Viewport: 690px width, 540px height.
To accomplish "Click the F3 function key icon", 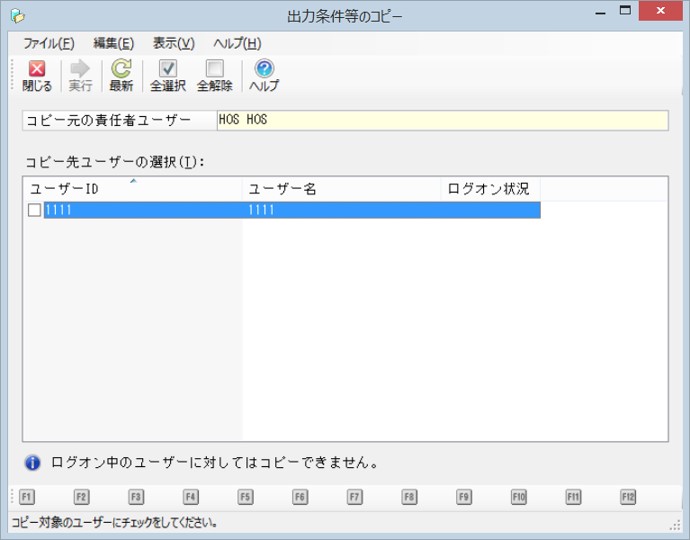I will (136, 497).
